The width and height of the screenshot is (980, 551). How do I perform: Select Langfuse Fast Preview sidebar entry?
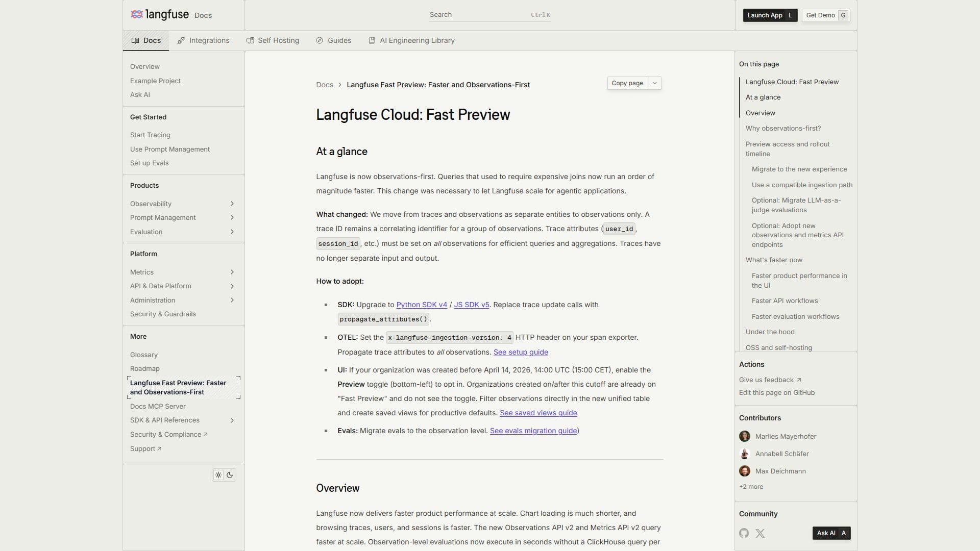pyautogui.click(x=183, y=388)
